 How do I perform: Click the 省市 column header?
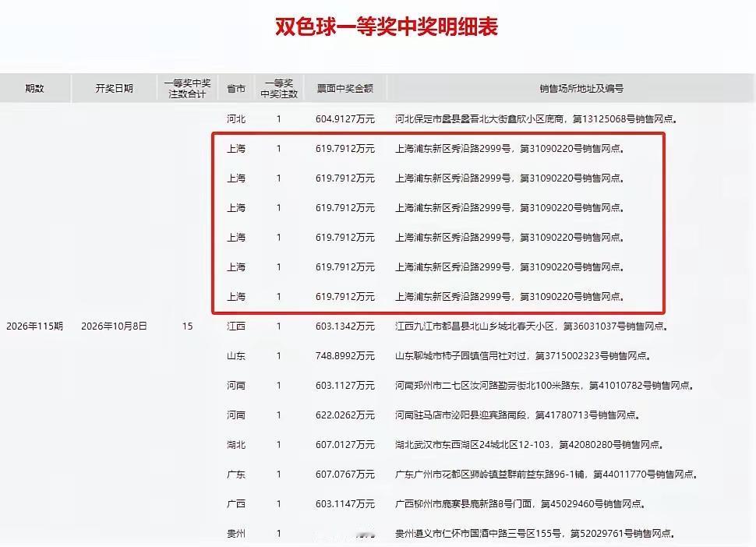(236, 88)
